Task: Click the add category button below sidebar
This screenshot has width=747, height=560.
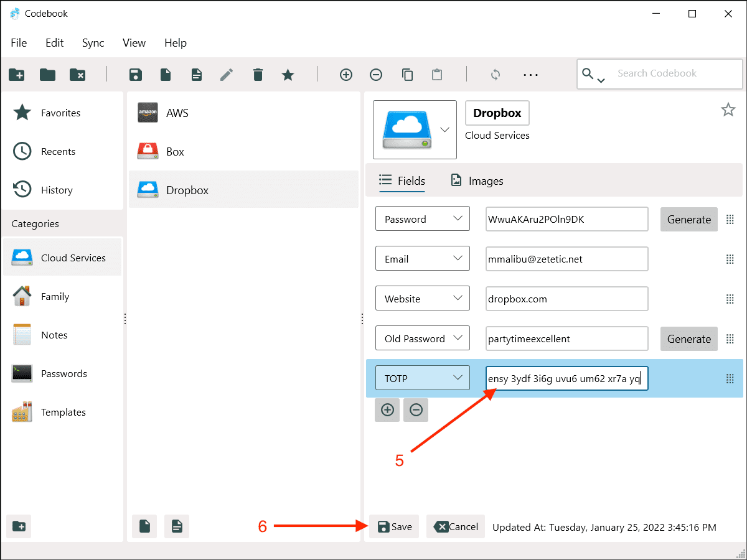Action: [19, 526]
